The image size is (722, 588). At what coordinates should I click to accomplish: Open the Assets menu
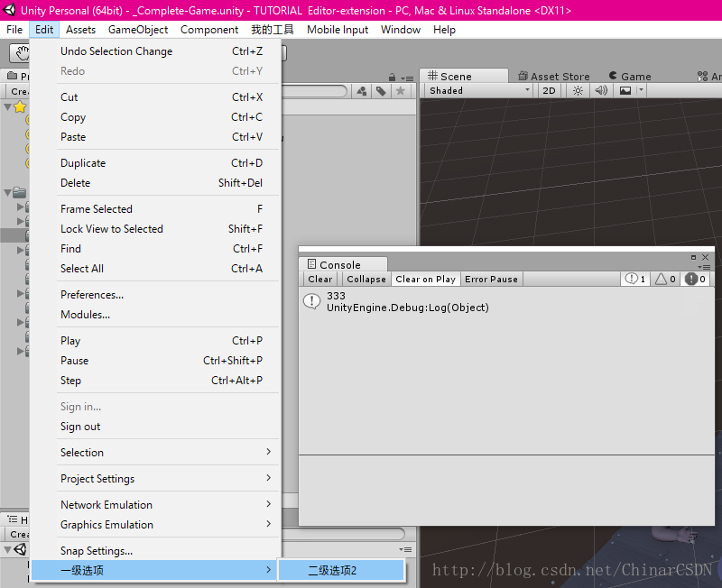click(x=80, y=30)
